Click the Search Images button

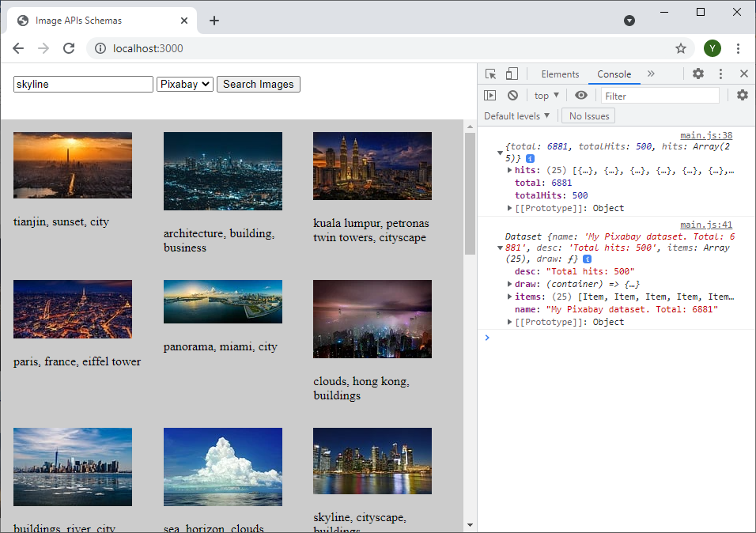point(258,84)
